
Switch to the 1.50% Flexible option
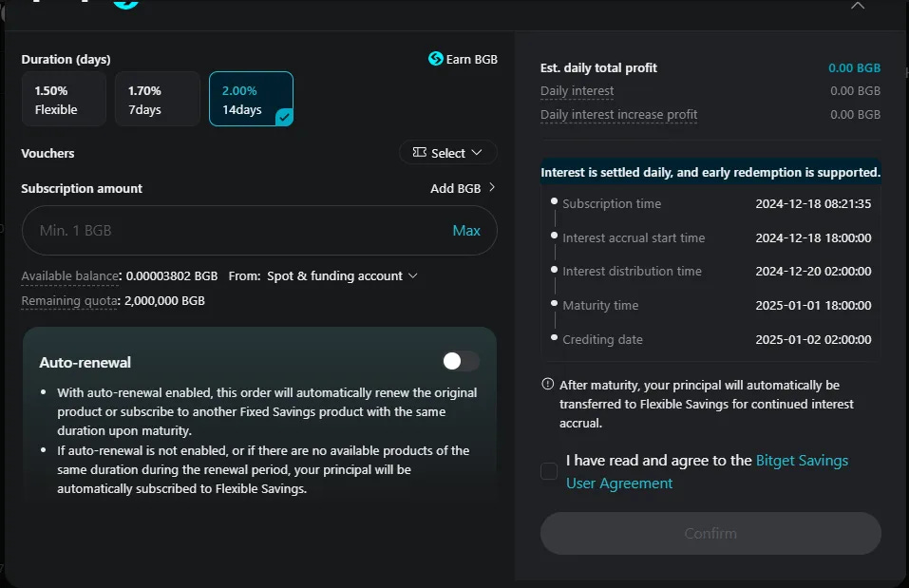point(63,98)
